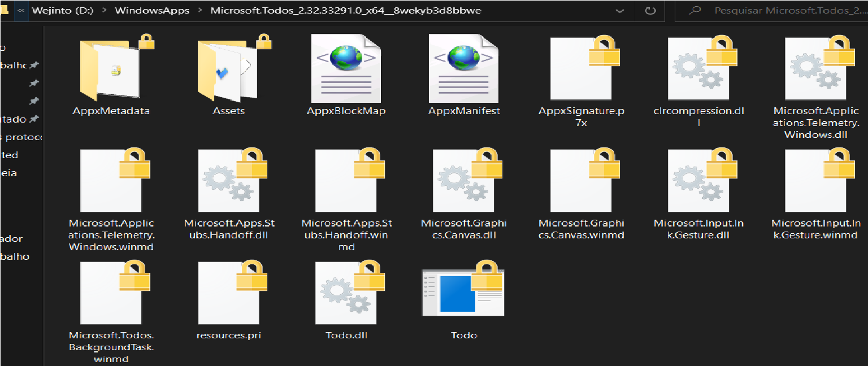This screenshot has height=366, width=868.
Task: Click the Microsoft.Todos.BackgroundTask.winmd name label
Action: point(111,347)
